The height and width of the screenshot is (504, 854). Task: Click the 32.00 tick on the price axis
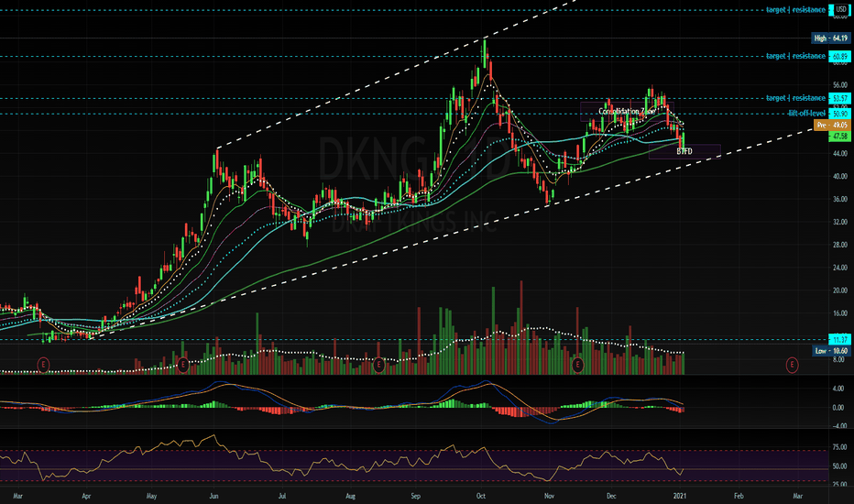[x=840, y=223]
